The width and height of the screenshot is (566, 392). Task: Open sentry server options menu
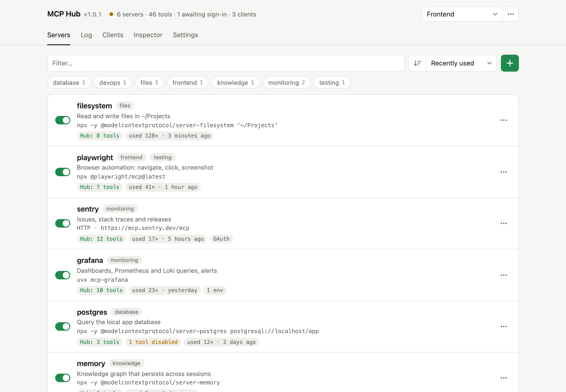[504, 223]
